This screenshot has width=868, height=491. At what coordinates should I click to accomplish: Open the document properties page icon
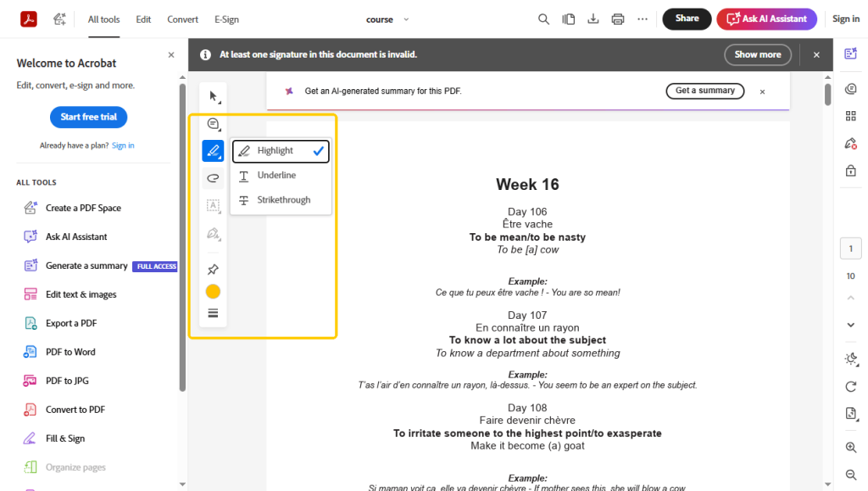[x=851, y=414]
